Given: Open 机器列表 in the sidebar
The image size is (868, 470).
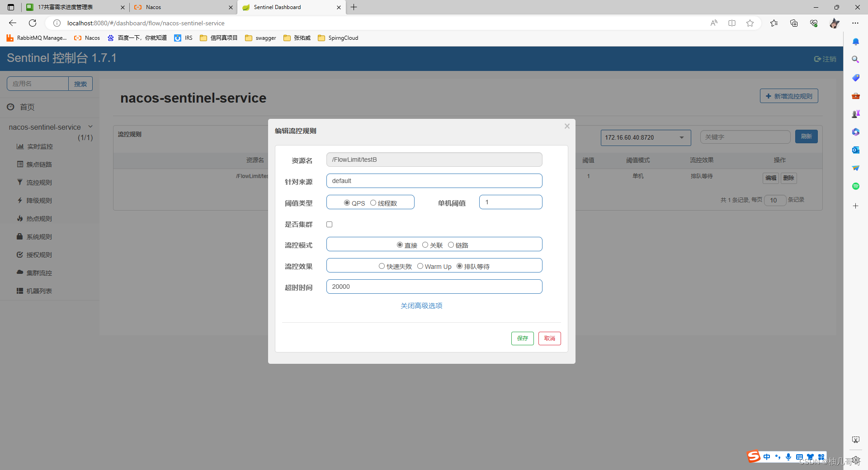Looking at the screenshot, I should [39, 291].
